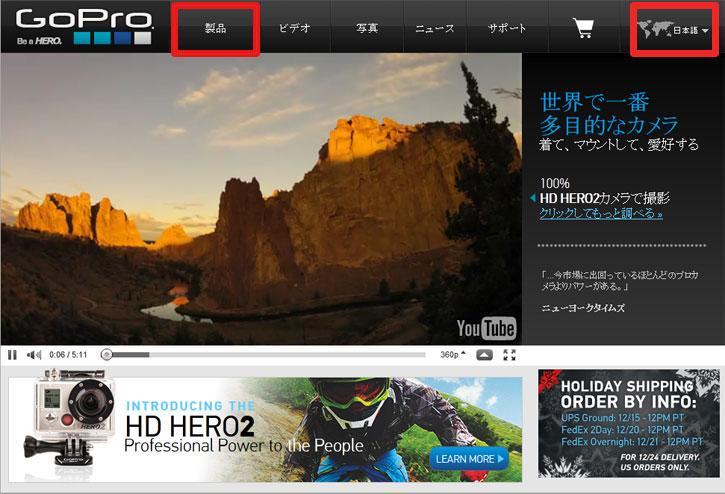The width and height of the screenshot is (725, 494).
Task: Open the 360p quality selector
Action: [x=453, y=355]
